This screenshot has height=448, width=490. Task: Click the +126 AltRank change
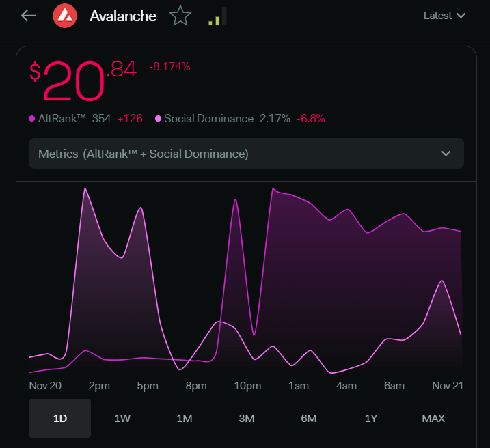pyautogui.click(x=130, y=119)
